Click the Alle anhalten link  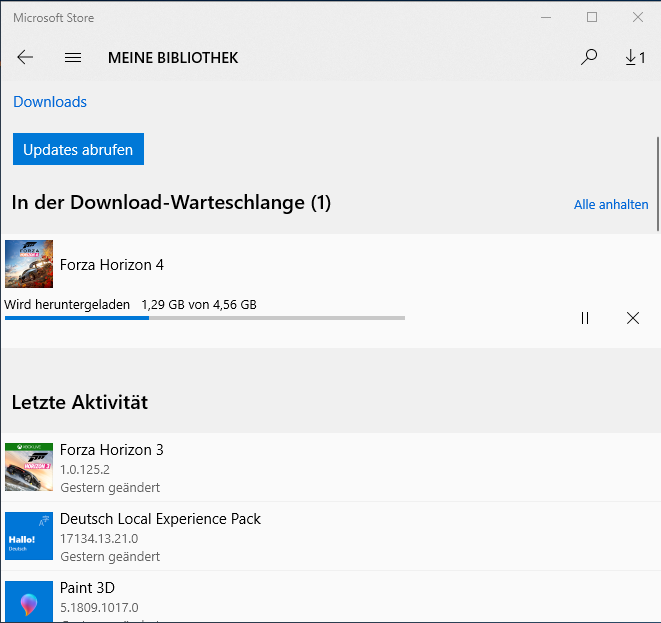(x=611, y=204)
